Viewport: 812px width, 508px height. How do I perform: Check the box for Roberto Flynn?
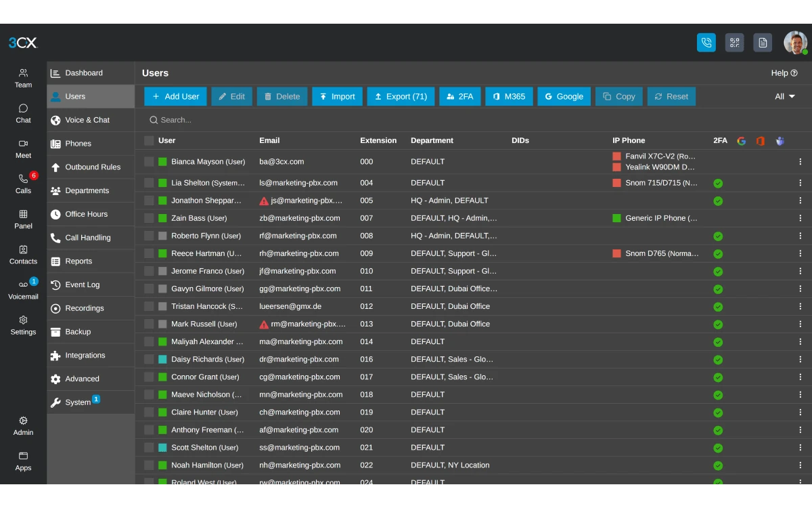(149, 236)
